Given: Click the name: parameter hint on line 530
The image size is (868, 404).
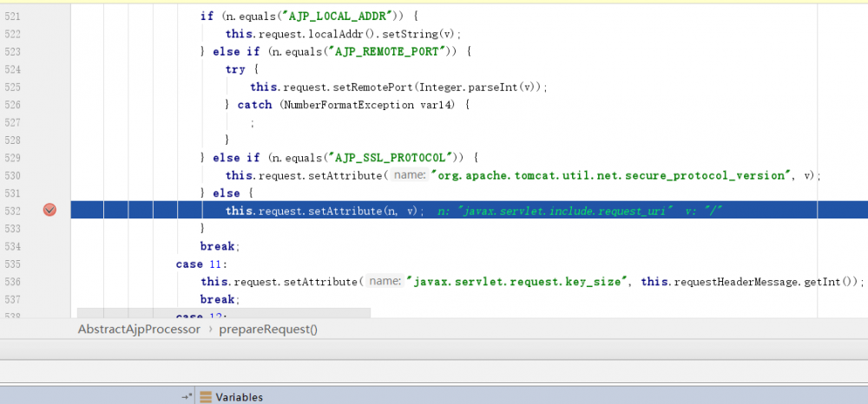Looking at the screenshot, I should pos(409,176).
